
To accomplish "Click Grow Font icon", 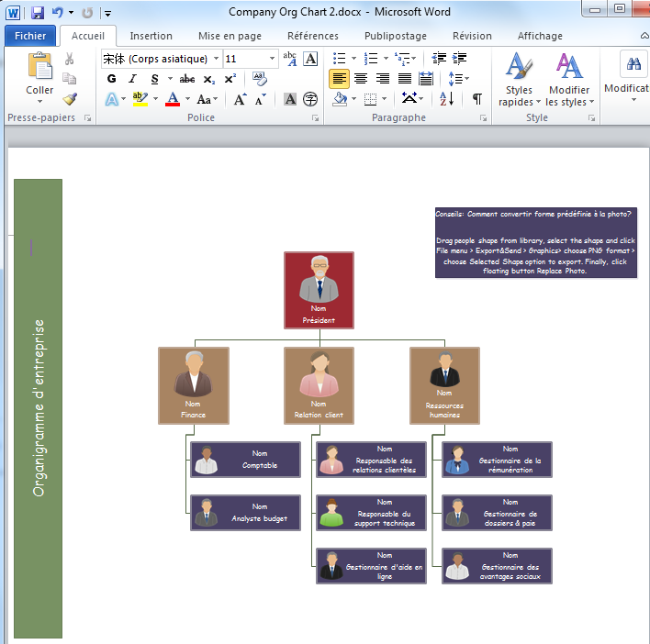I will (x=240, y=99).
